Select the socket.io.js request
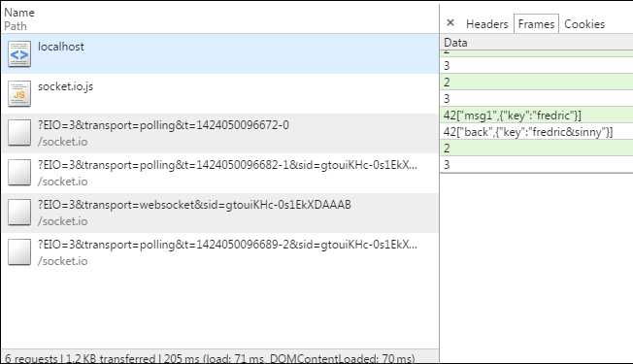 pyautogui.click(x=220, y=93)
